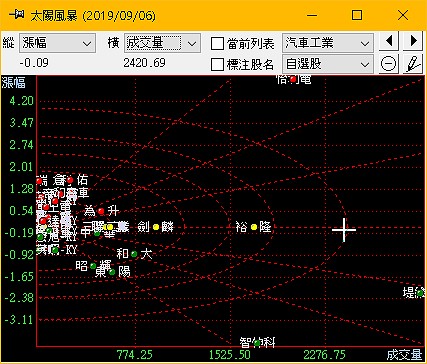The height and width of the screenshot is (364, 427).
Task: Select the pen annotation tool
Action: [x=414, y=64]
